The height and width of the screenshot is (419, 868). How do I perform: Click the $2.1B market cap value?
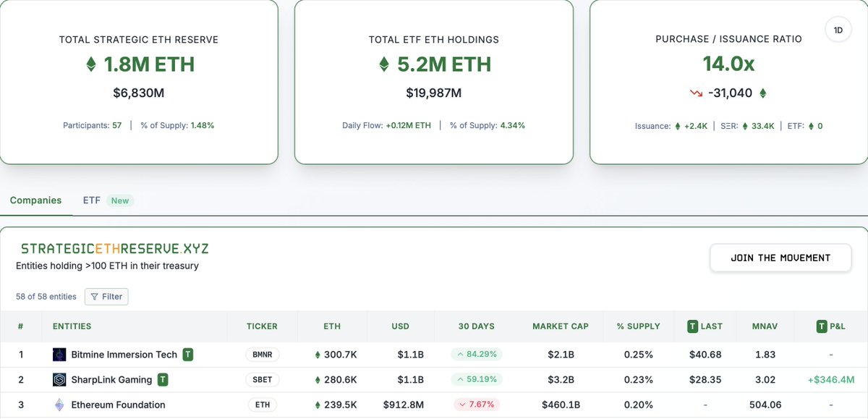tap(561, 355)
